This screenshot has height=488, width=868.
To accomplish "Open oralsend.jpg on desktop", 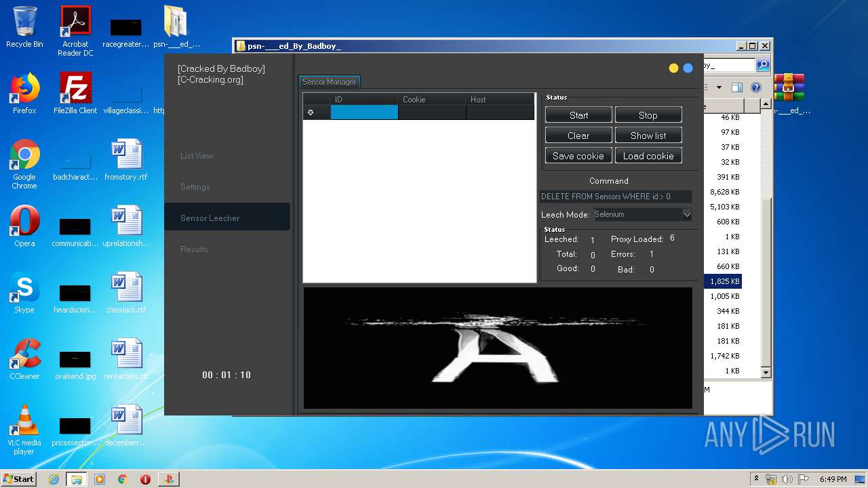I will point(75,363).
